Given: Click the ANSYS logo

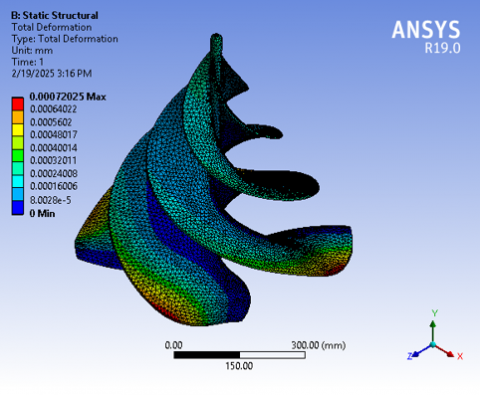Looking at the screenshot, I should (x=426, y=30).
